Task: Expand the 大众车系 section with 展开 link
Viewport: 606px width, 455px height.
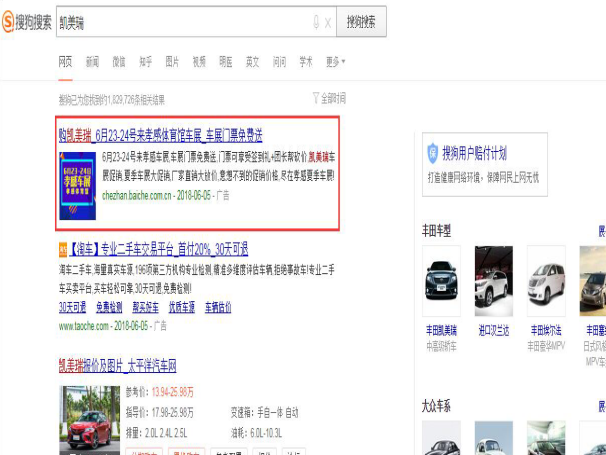Action: [602, 406]
